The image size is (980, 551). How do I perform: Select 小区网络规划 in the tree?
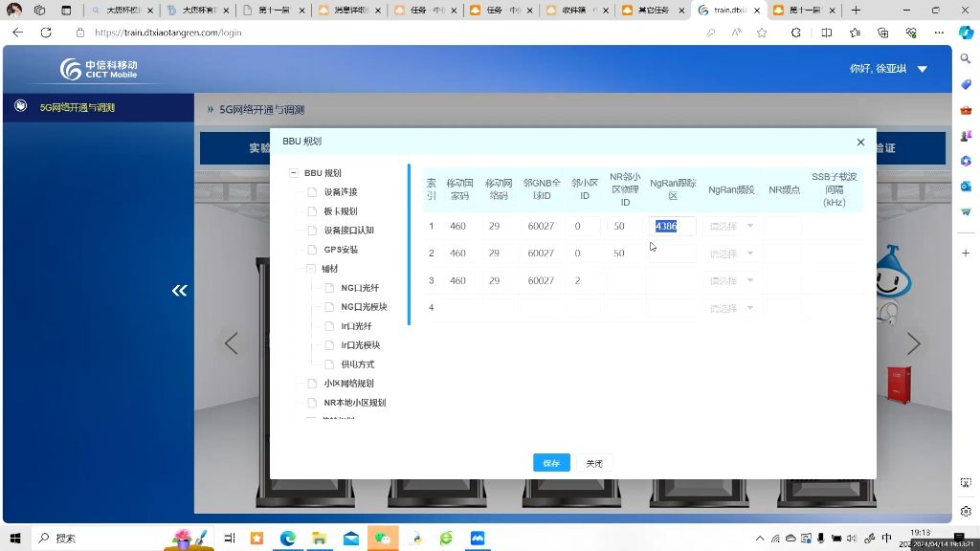point(348,384)
